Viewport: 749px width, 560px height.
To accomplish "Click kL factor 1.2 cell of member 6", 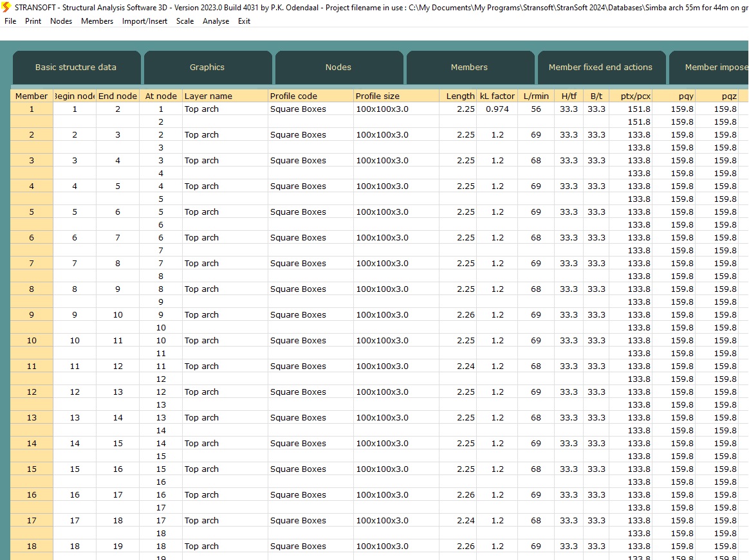I will pos(497,238).
